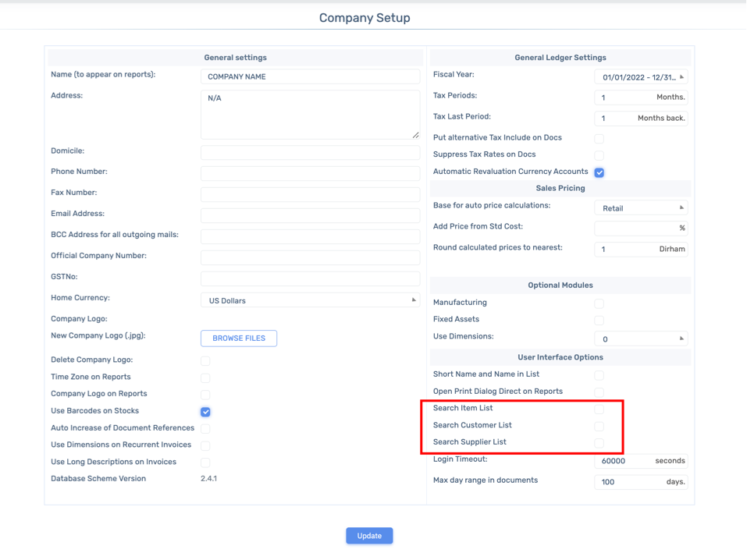Screen dimensions: 747x560
Task: Tick the Search Supplier List checkbox
Action: coord(599,443)
